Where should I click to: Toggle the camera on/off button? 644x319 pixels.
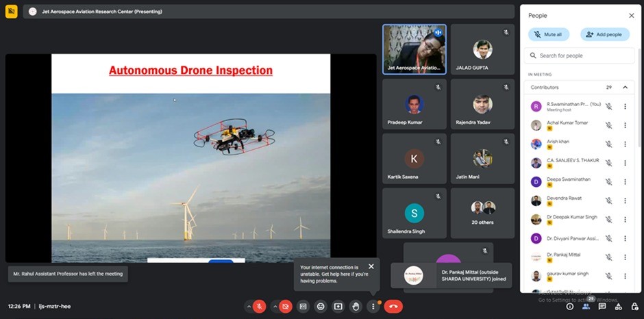point(286,306)
